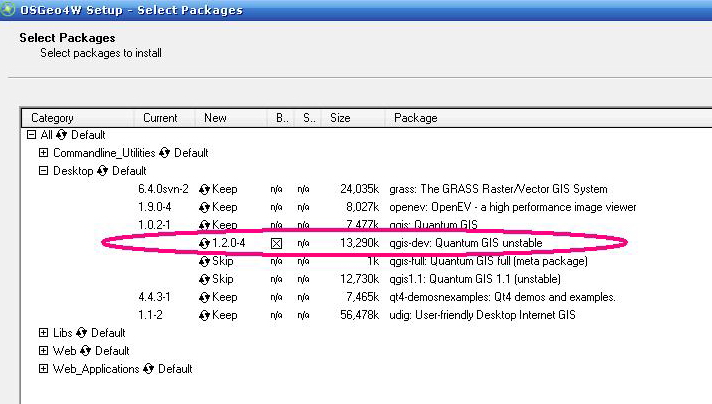Screen dimensions: 712x404
Task: Select the 1.2.0-4 version for qgis-dev
Action: point(229,243)
